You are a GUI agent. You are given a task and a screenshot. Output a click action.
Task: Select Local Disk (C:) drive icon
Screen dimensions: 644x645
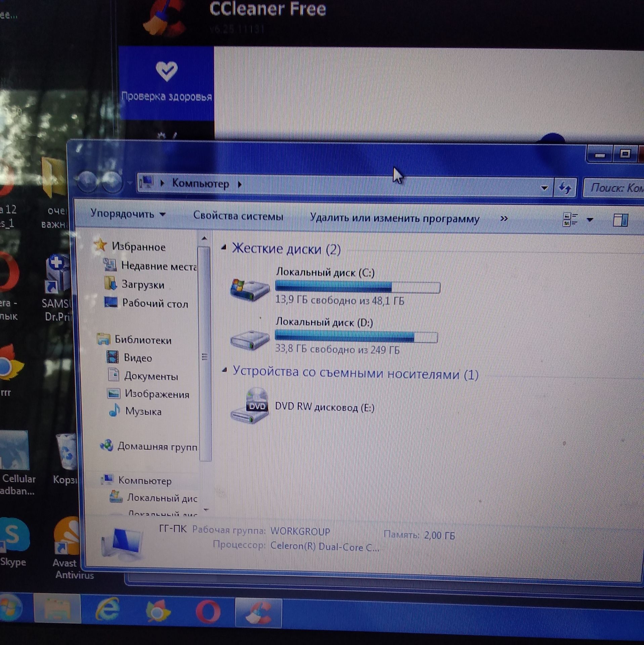(250, 289)
